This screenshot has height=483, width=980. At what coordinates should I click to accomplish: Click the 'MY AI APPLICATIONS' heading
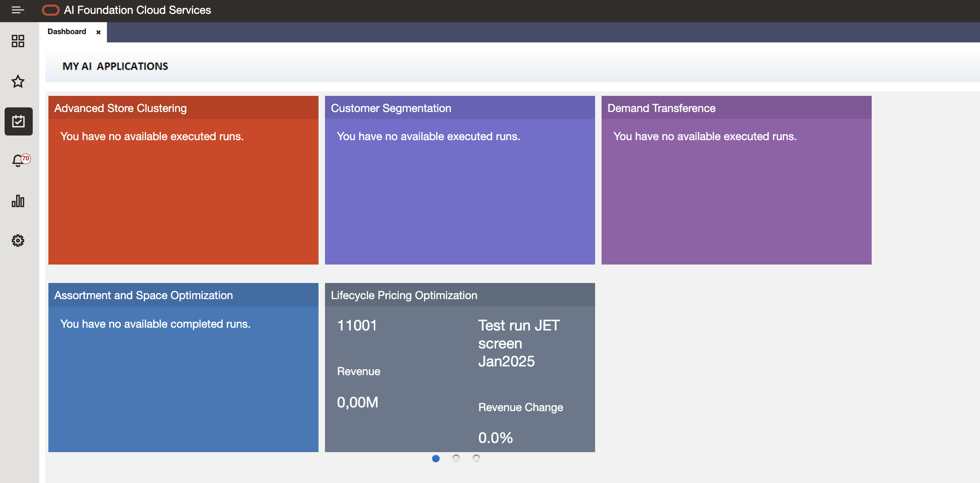115,66
